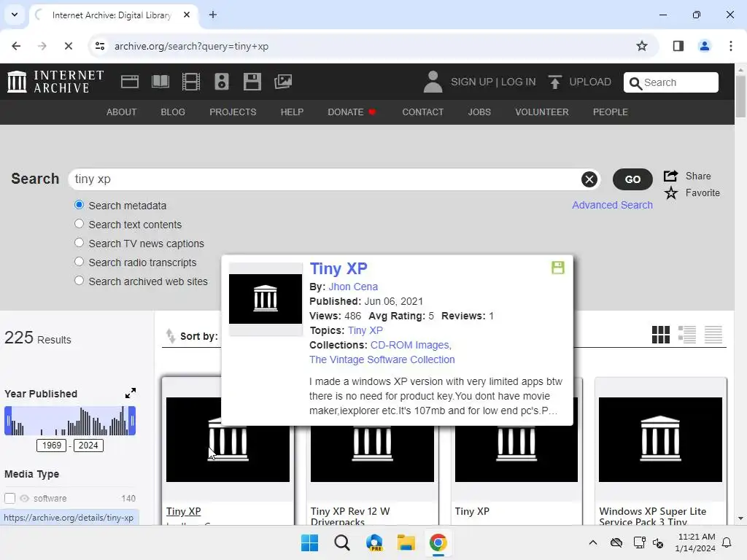This screenshot has height=560, width=747.
Task: Open the JOBS menu item
Action: (x=479, y=112)
